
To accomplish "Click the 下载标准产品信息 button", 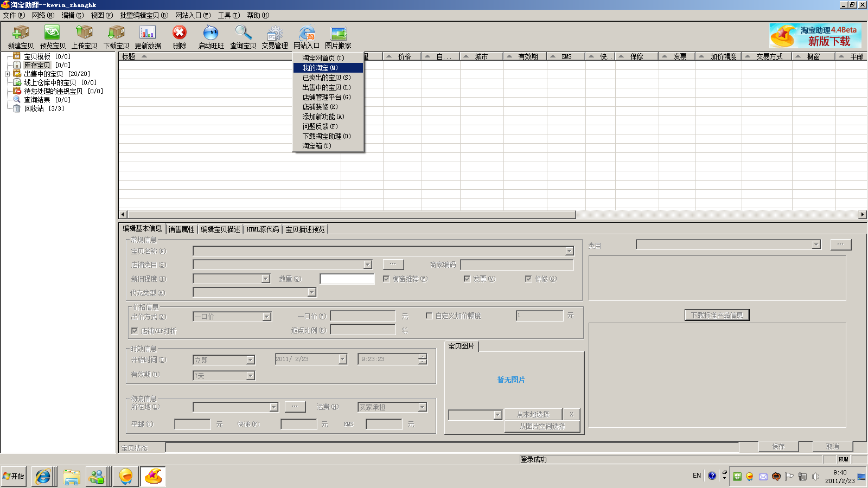I will [x=717, y=315].
